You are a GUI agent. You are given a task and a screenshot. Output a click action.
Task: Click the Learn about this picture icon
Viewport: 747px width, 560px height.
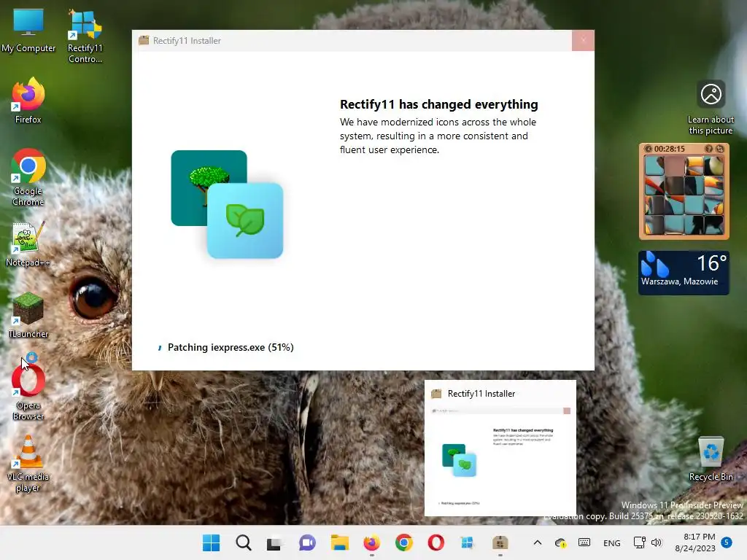click(x=711, y=94)
